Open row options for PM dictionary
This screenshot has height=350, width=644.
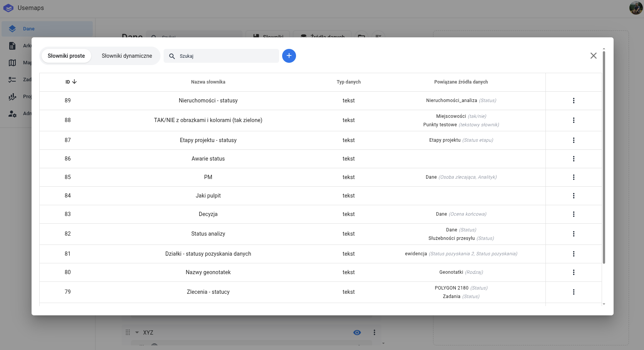click(x=573, y=177)
